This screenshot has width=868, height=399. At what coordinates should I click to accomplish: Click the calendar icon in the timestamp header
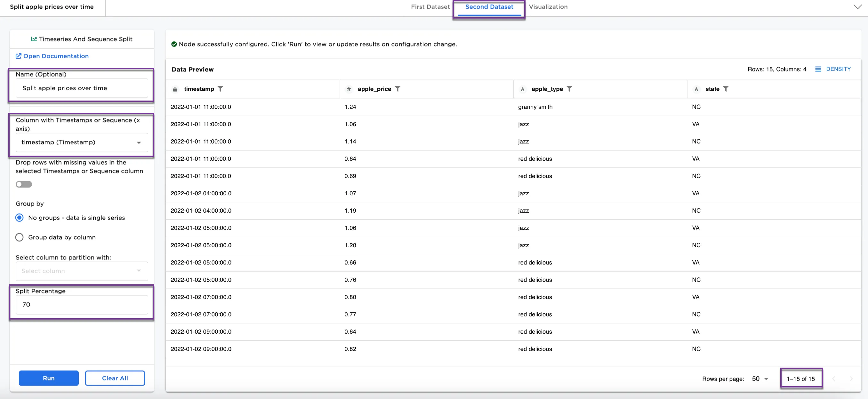[x=175, y=89]
